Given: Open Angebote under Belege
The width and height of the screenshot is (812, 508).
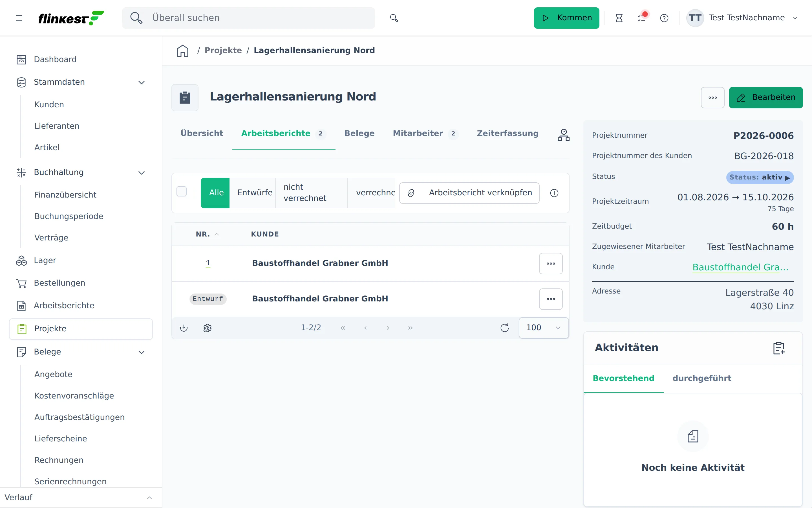Looking at the screenshot, I should [x=53, y=375].
